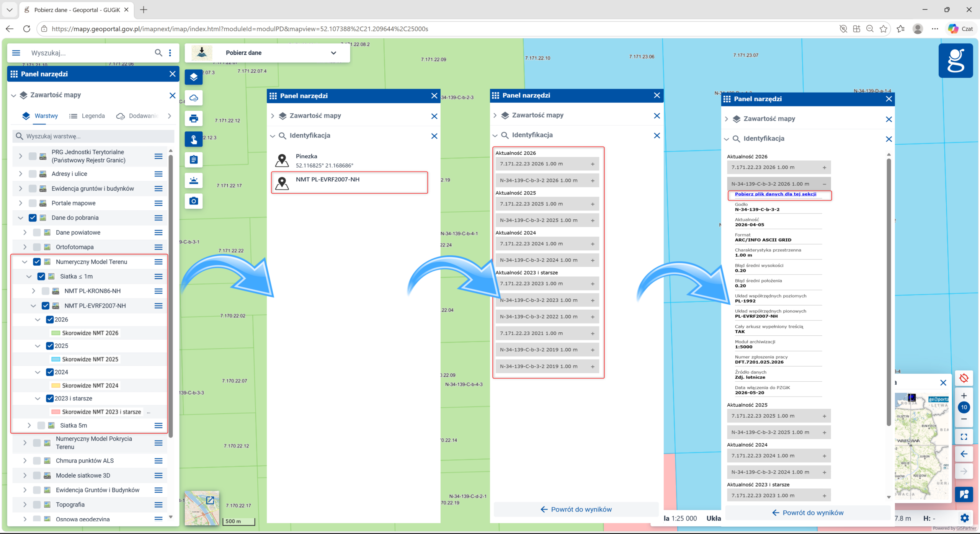Click the print map icon
Screen dimensions: 980x534
194,118
